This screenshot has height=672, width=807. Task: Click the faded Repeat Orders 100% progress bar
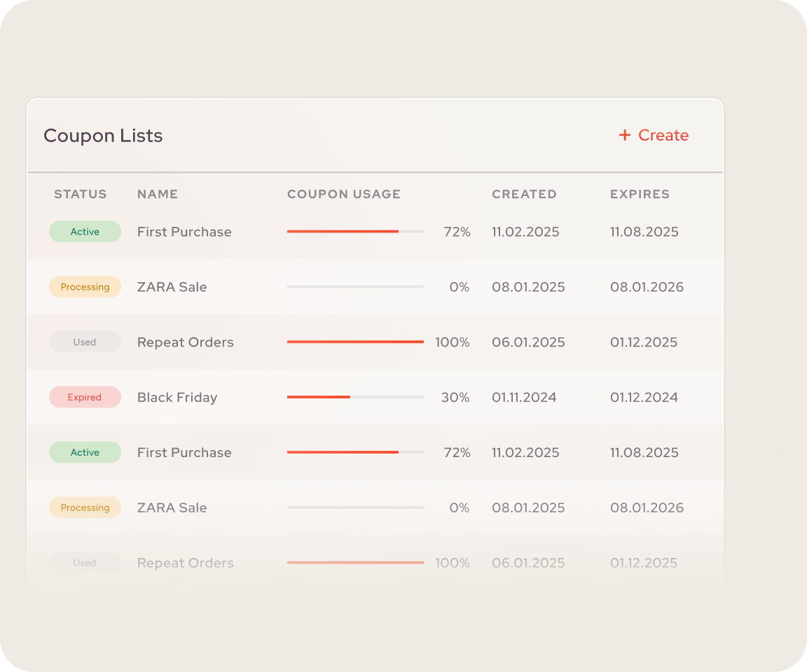coord(355,563)
